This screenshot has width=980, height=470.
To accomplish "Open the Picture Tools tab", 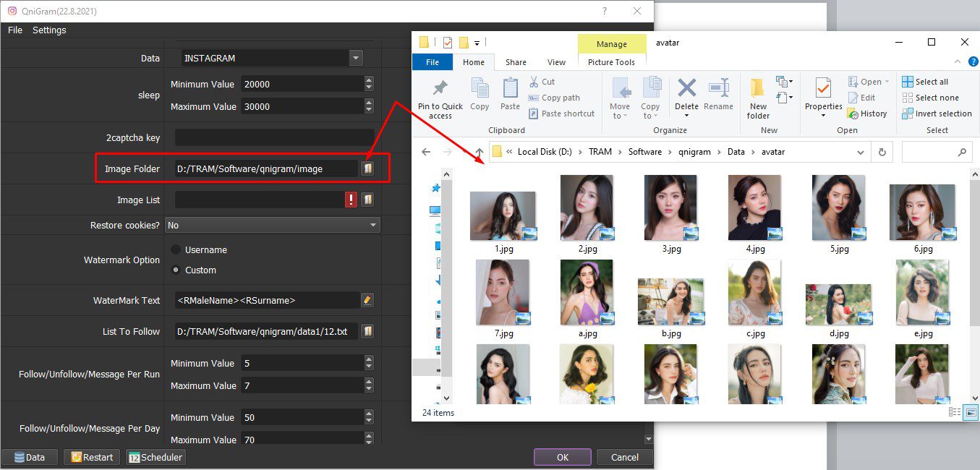I will [x=611, y=62].
